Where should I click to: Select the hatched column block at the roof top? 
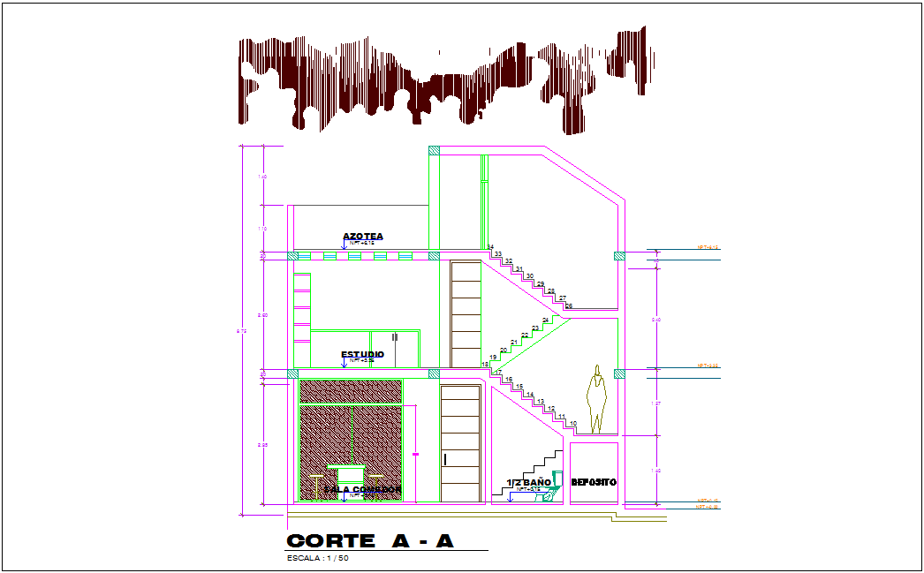(434, 151)
